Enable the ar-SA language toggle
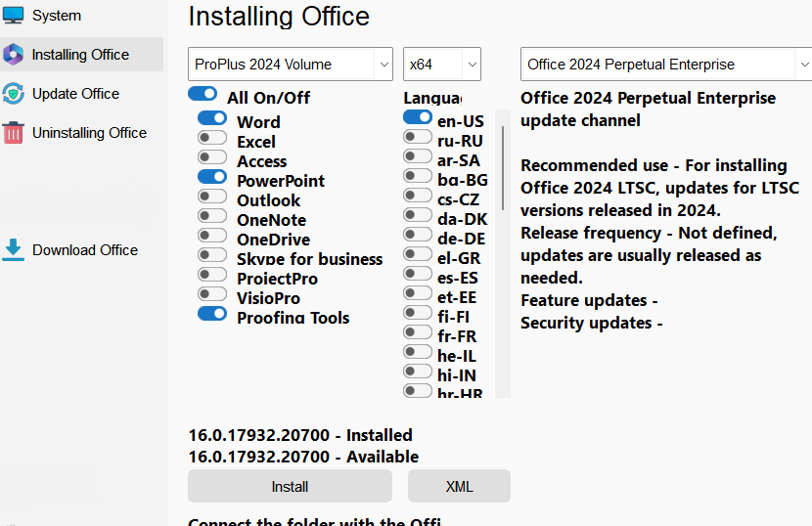Image resolution: width=812 pixels, height=526 pixels. click(x=418, y=156)
